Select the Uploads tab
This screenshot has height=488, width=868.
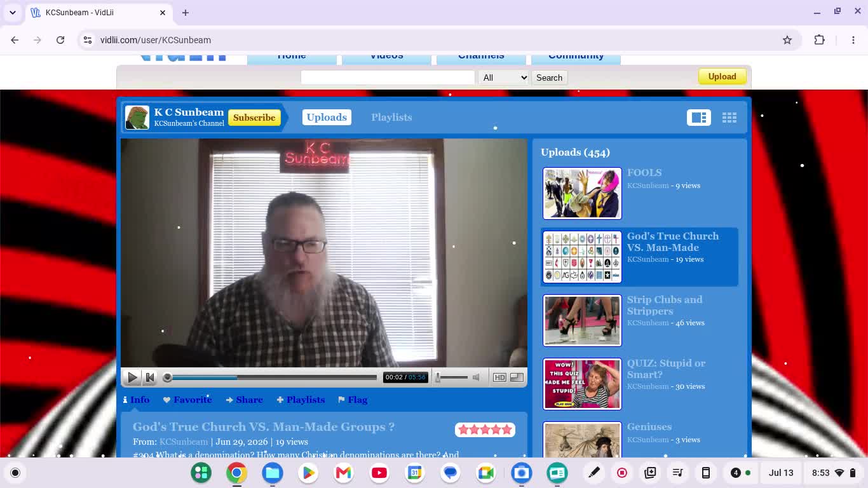click(x=327, y=118)
